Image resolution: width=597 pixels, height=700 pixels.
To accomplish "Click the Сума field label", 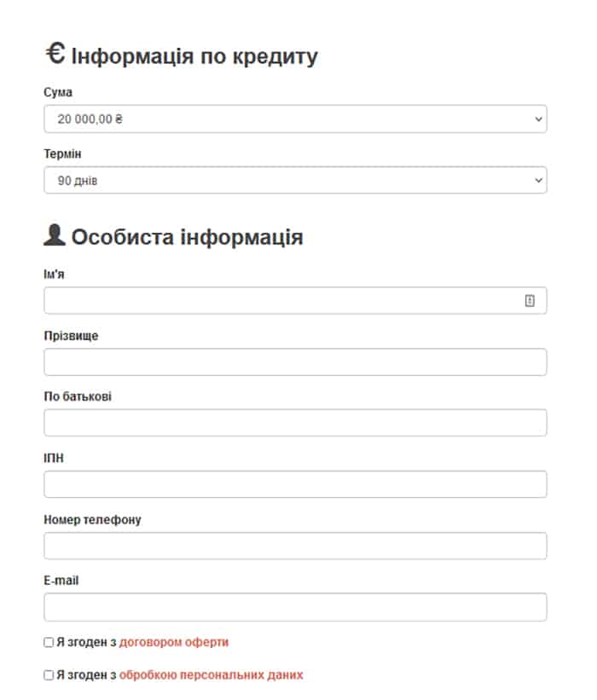I will [x=58, y=92].
